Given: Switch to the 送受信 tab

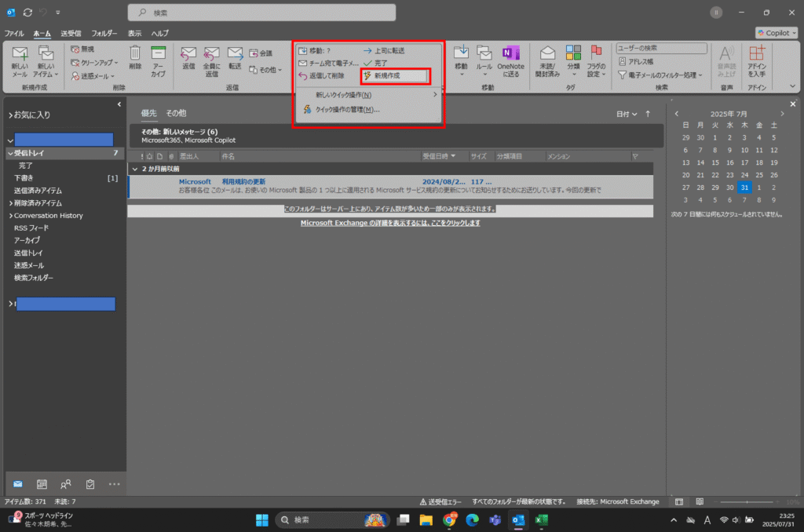Looking at the screenshot, I should tap(71, 33).
